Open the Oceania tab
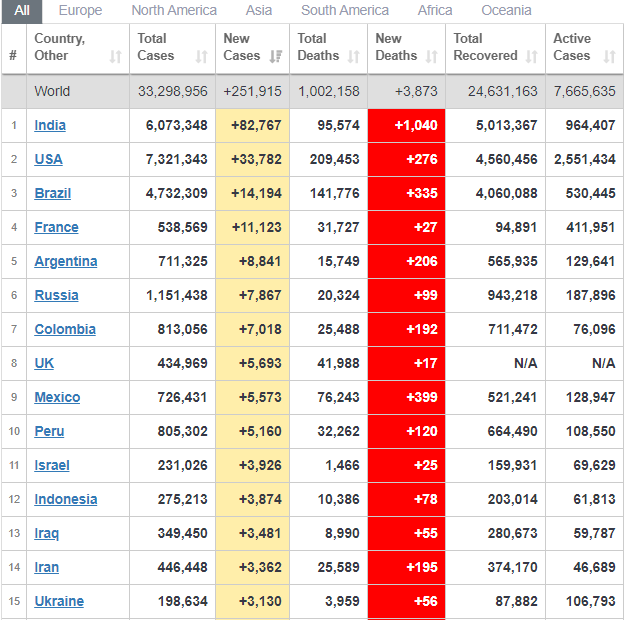Viewport: 624px width, 620px height. tap(506, 10)
